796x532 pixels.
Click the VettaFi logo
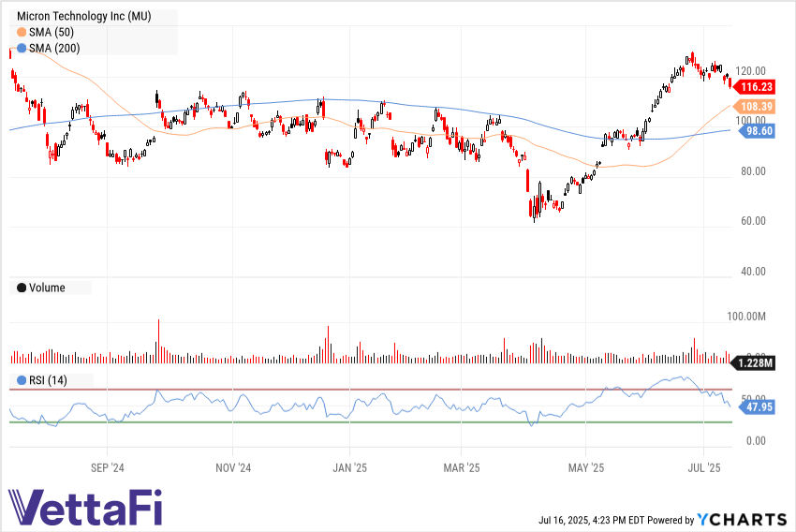click(85, 508)
